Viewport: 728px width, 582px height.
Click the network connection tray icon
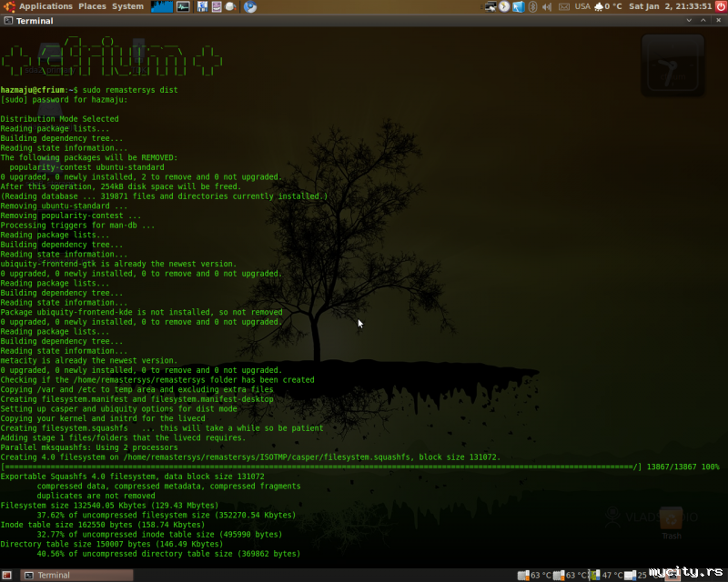click(490, 6)
